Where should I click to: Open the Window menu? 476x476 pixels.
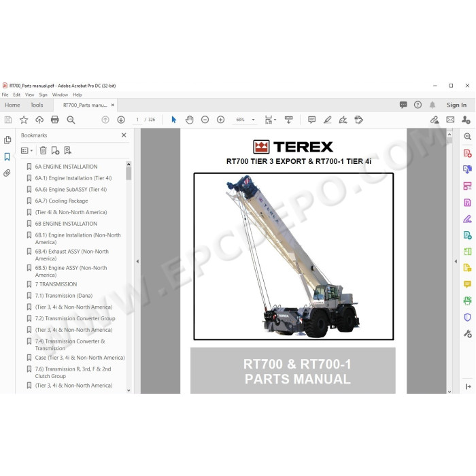[60, 95]
